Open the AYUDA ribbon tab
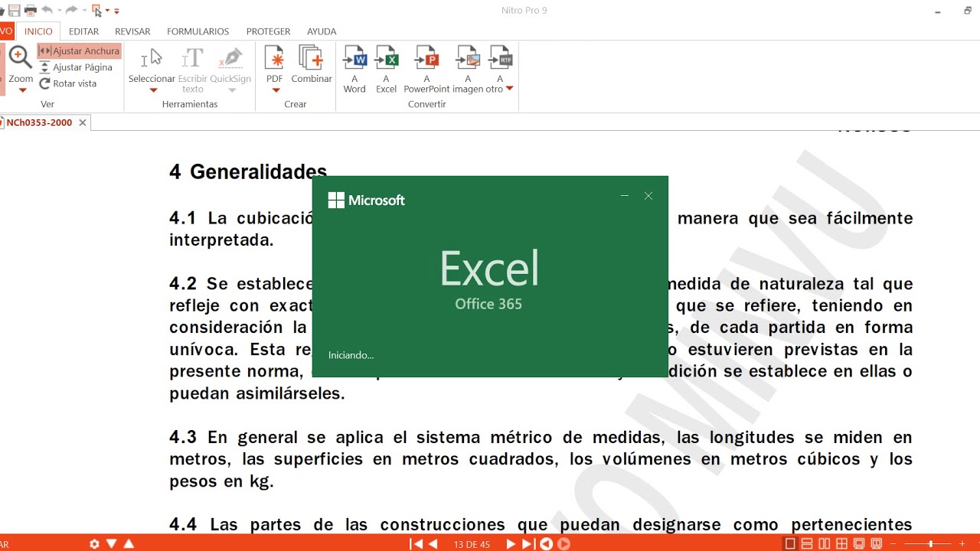 pyautogui.click(x=322, y=31)
